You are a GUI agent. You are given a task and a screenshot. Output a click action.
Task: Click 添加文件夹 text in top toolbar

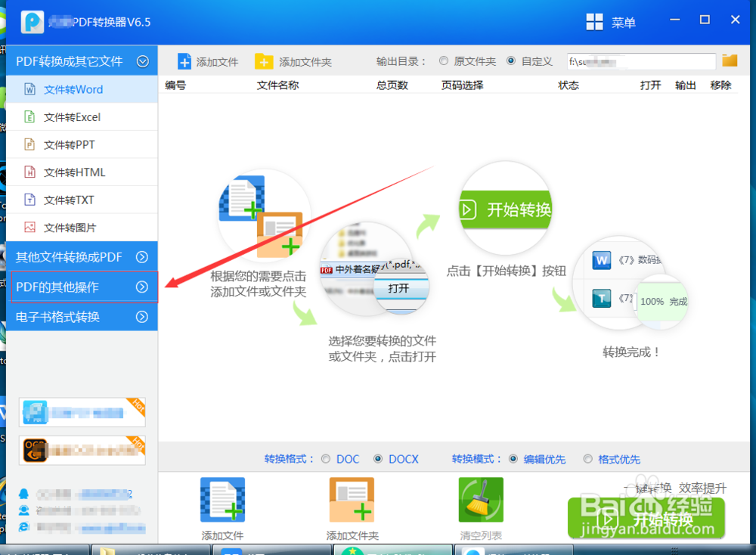[305, 62]
